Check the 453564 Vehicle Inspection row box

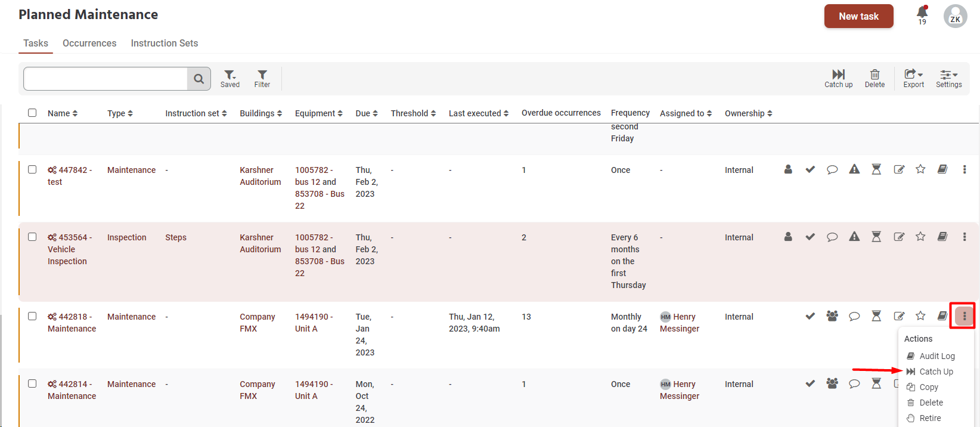click(32, 237)
